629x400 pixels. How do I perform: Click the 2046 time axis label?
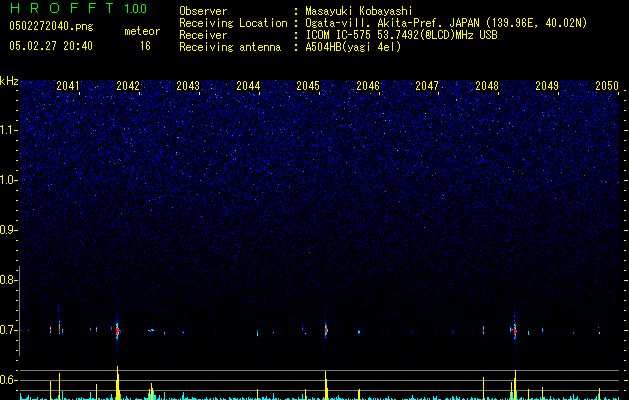[x=368, y=85]
